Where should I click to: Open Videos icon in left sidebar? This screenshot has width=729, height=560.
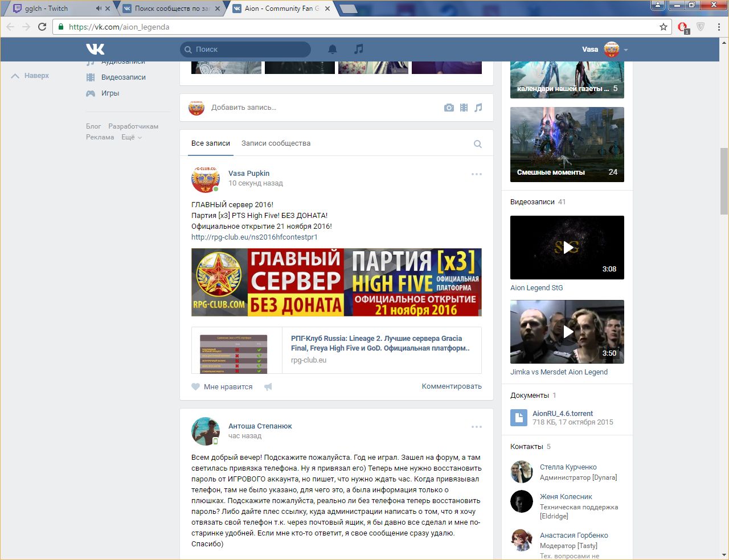click(91, 77)
